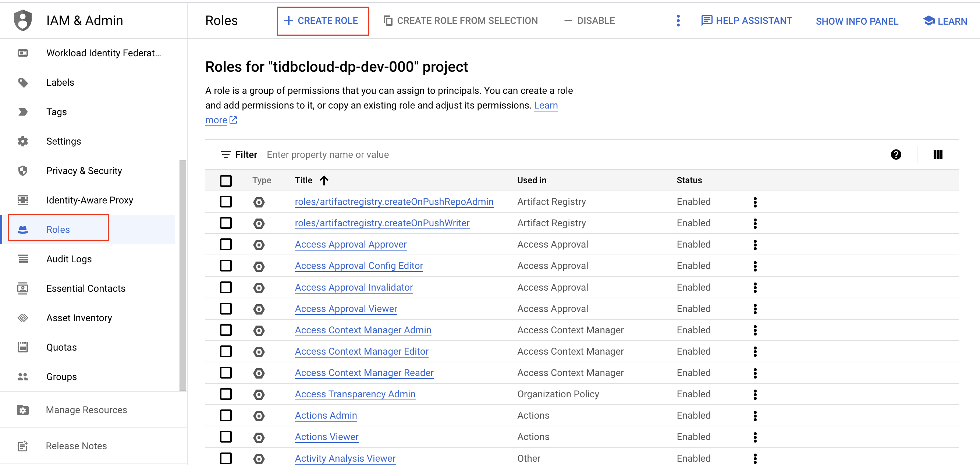The width and height of the screenshot is (980, 465).
Task: Click the Groups people icon in sidebar
Action: pyautogui.click(x=23, y=376)
